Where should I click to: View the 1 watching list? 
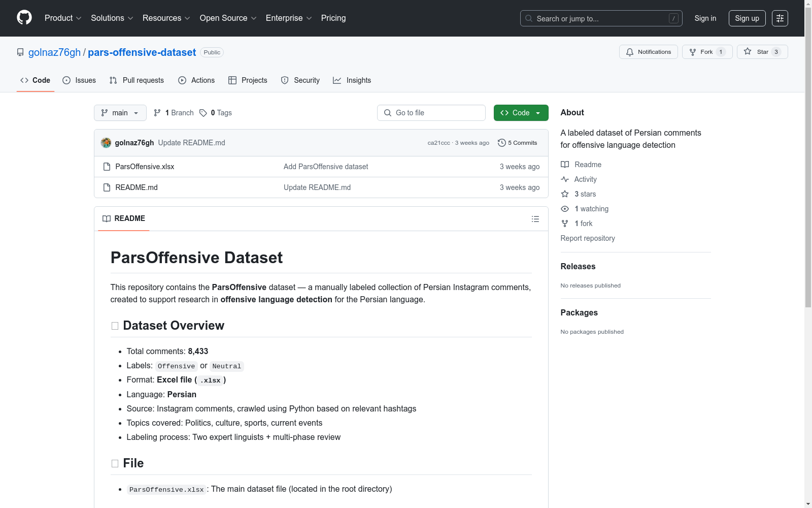pos(585,209)
